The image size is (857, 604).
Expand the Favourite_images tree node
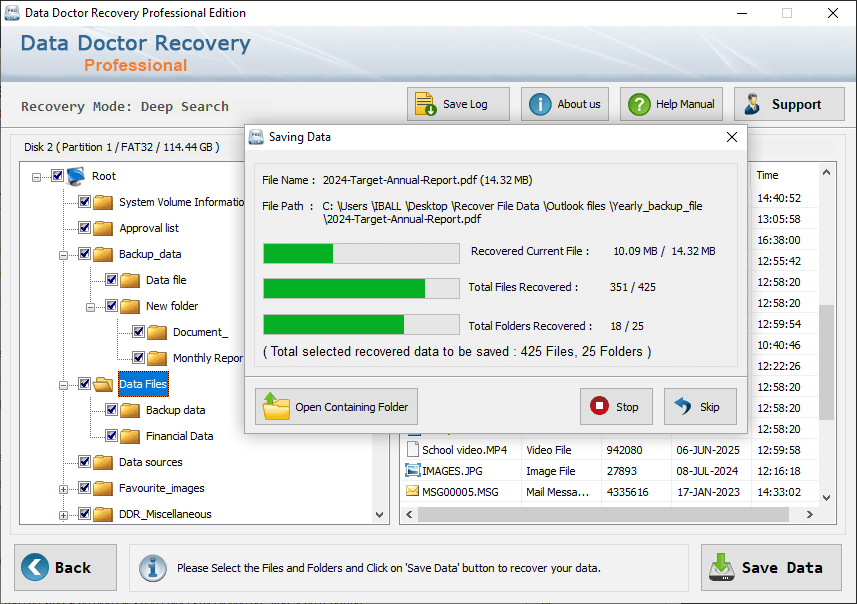point(63,489)
